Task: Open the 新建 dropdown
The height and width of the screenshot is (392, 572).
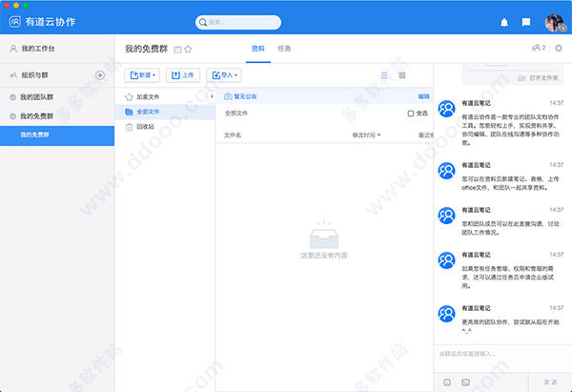Action: (142, 75)
